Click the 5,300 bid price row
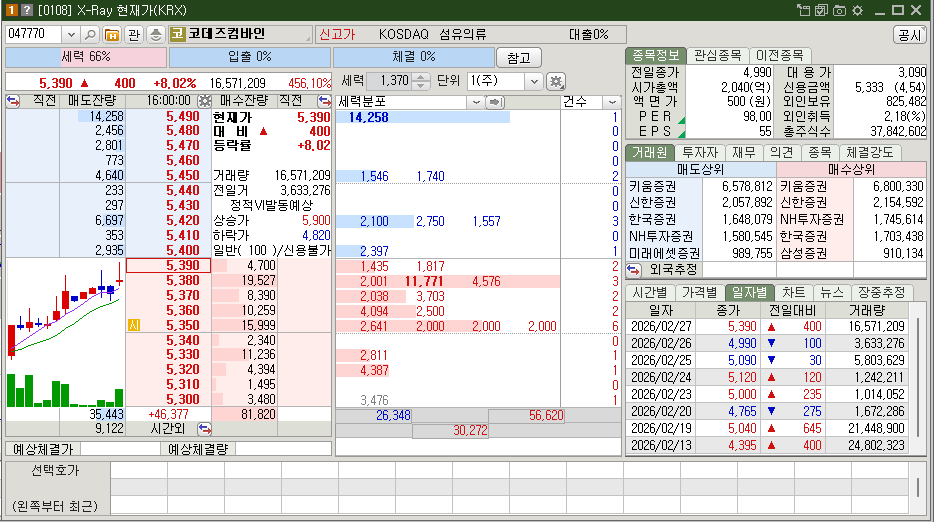934x522 pixels. [169, 399]
